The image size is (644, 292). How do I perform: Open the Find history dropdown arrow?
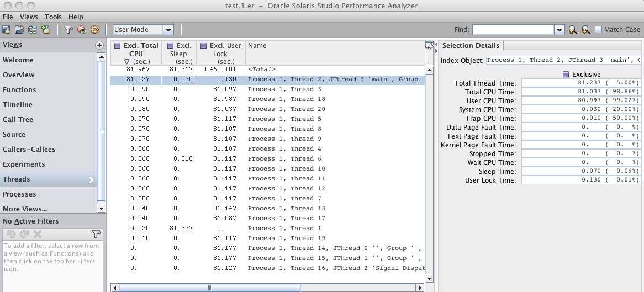(x=560, y=30)
